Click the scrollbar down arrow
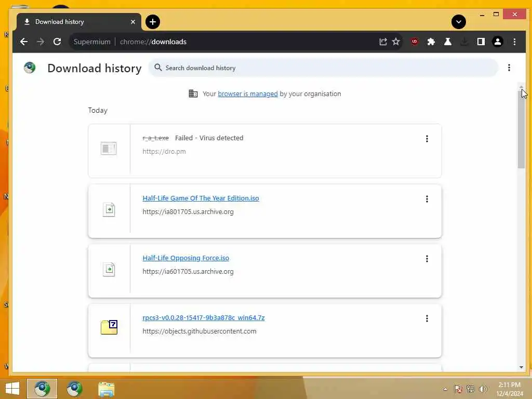The width and height of the screenshot is (532, 399). click(521, 367)
